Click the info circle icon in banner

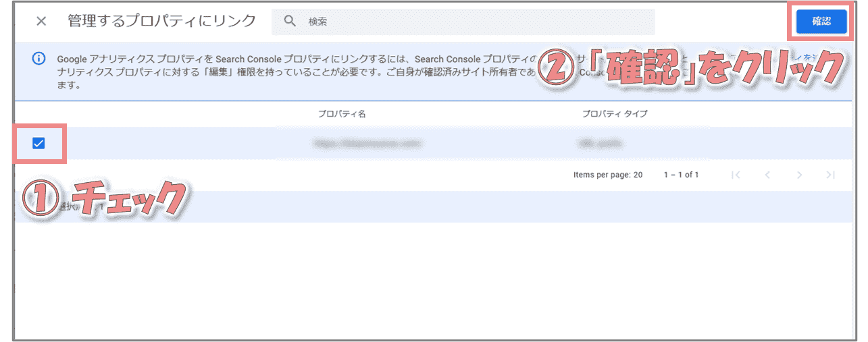[x=39, y=59]
